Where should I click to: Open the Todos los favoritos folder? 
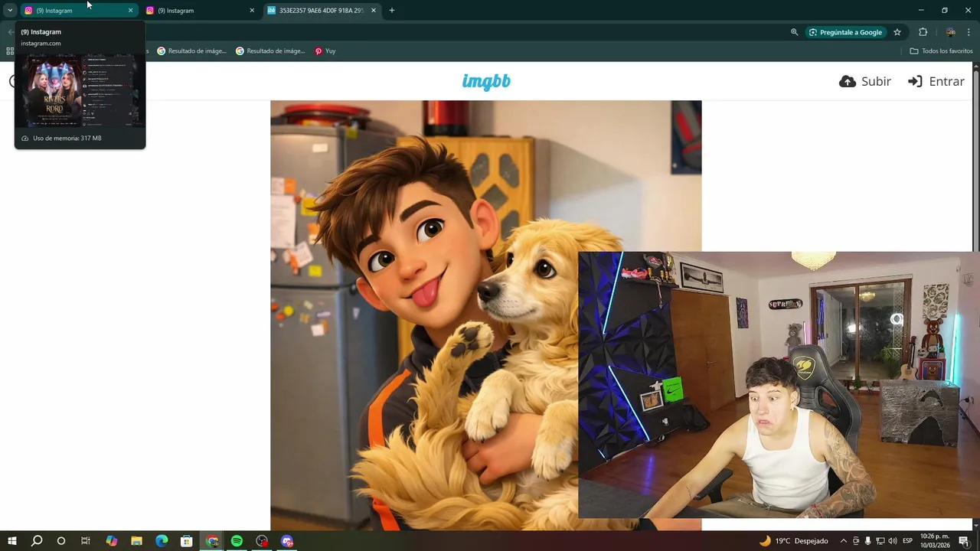941,51
